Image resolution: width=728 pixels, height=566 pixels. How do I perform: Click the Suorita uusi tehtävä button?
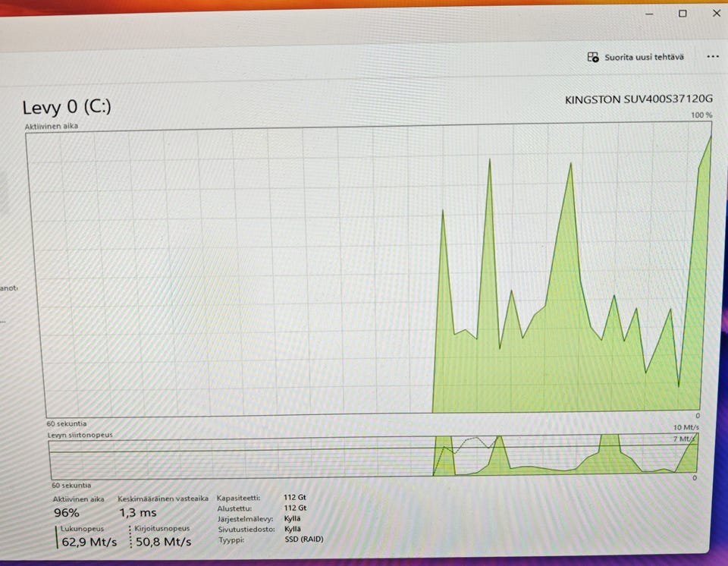tap(635, 57)
